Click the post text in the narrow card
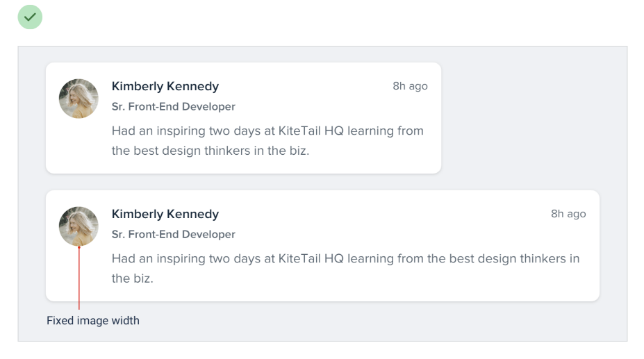The height and width of the screenshot is (359, 644). click(267, 140)
